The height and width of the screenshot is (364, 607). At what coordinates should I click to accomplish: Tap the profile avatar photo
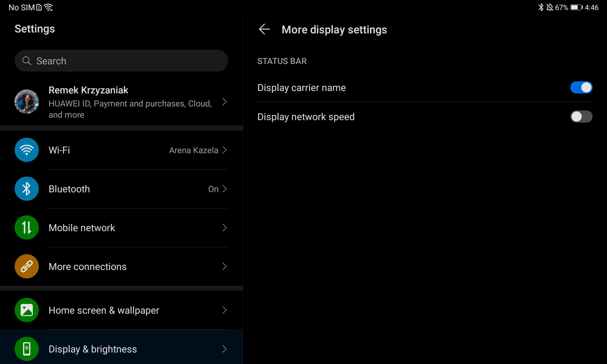(x=27, y=102)
